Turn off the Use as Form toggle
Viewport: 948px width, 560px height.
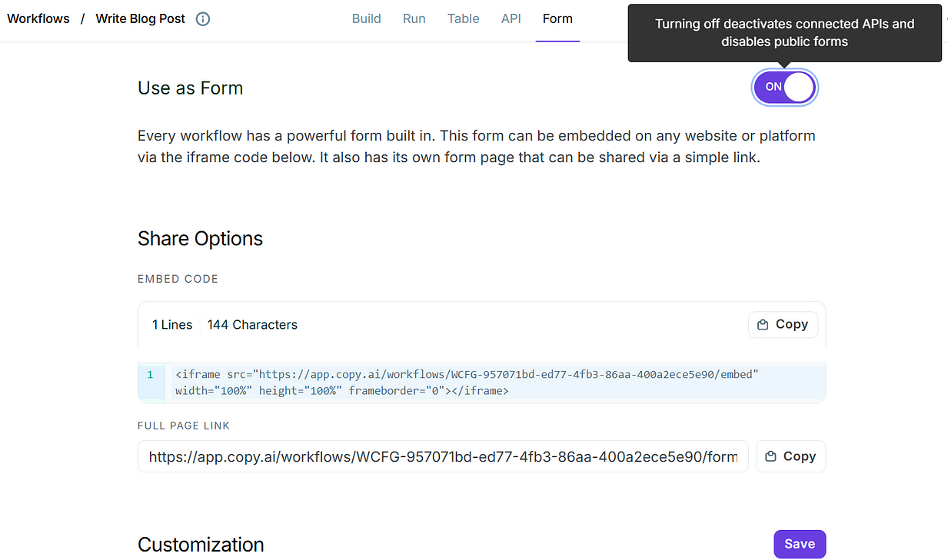[784, 88]
